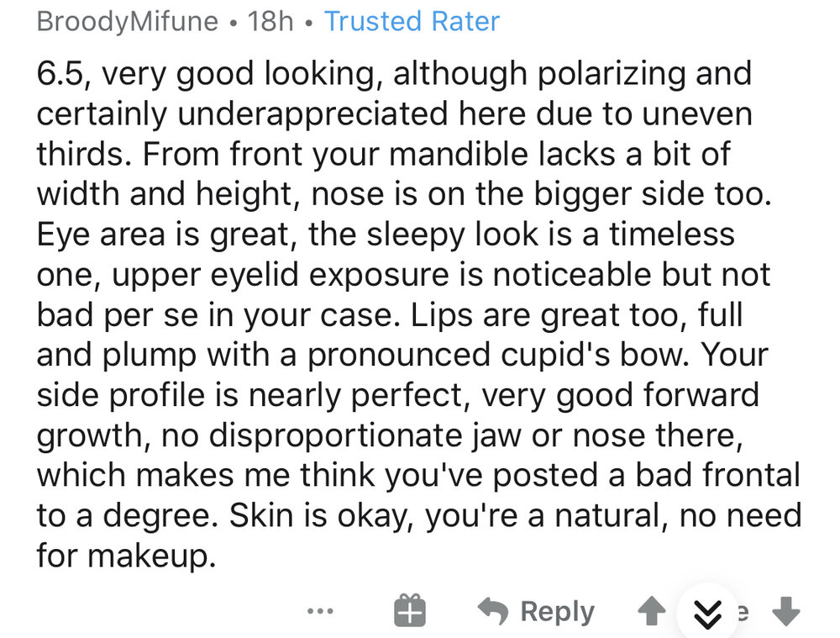
Task: Upvote BroodyMifune's comment
Action: (651, 613)
